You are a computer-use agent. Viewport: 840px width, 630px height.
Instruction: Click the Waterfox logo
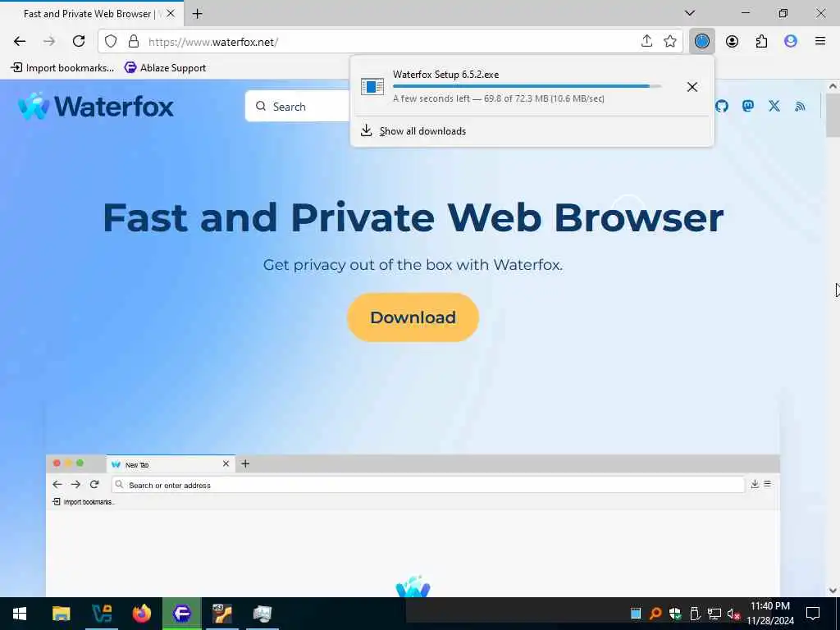coord(96,106)
